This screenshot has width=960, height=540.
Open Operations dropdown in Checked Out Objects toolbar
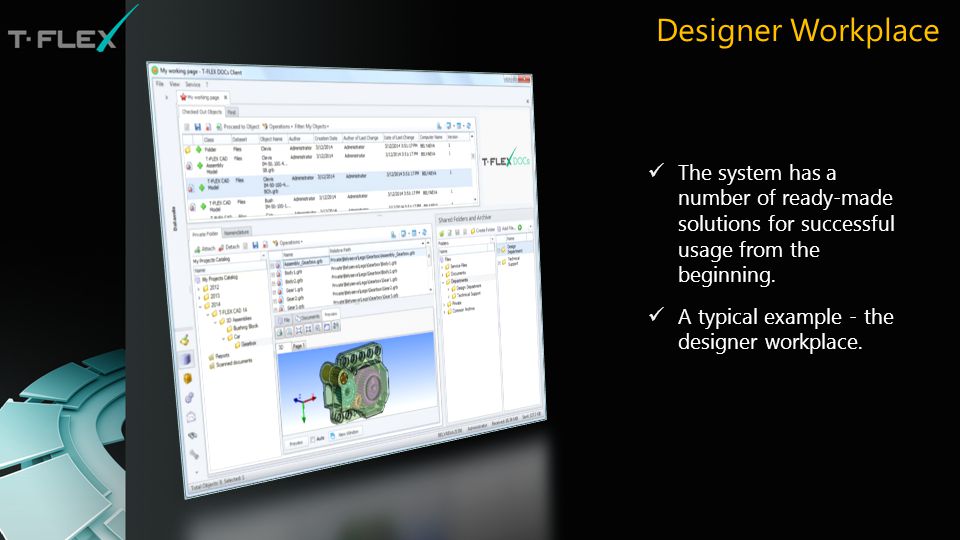point(276,127)
